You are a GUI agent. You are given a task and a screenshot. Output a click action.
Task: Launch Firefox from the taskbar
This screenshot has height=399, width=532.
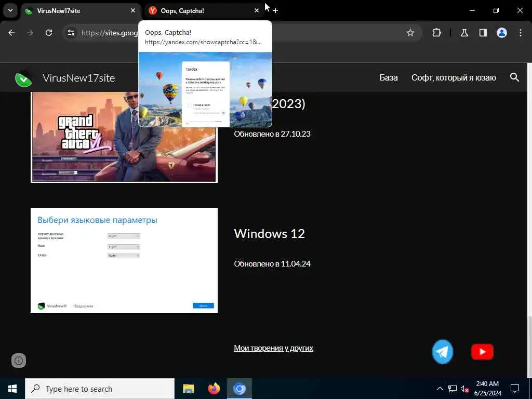point(214,389)
